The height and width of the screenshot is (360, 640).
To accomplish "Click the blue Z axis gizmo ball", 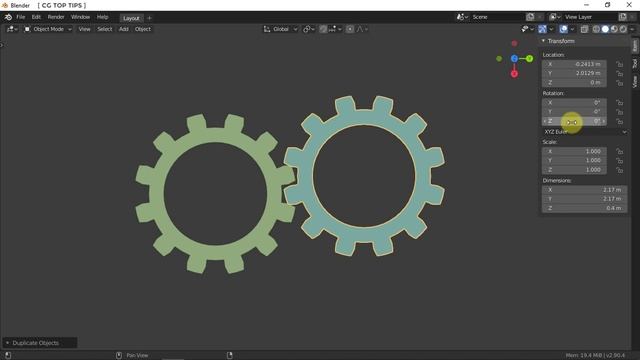I will click(x=514, y=59).
